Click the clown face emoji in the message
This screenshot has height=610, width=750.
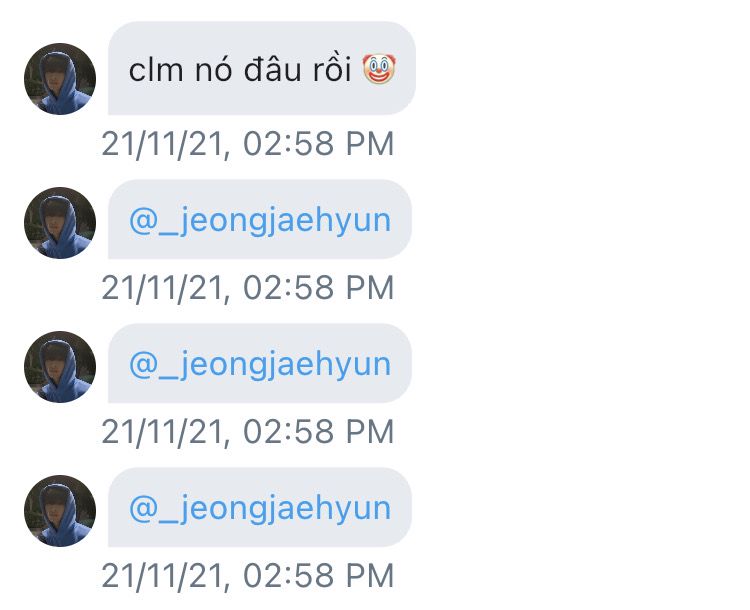pyautogui.click(x=379, y=69)
